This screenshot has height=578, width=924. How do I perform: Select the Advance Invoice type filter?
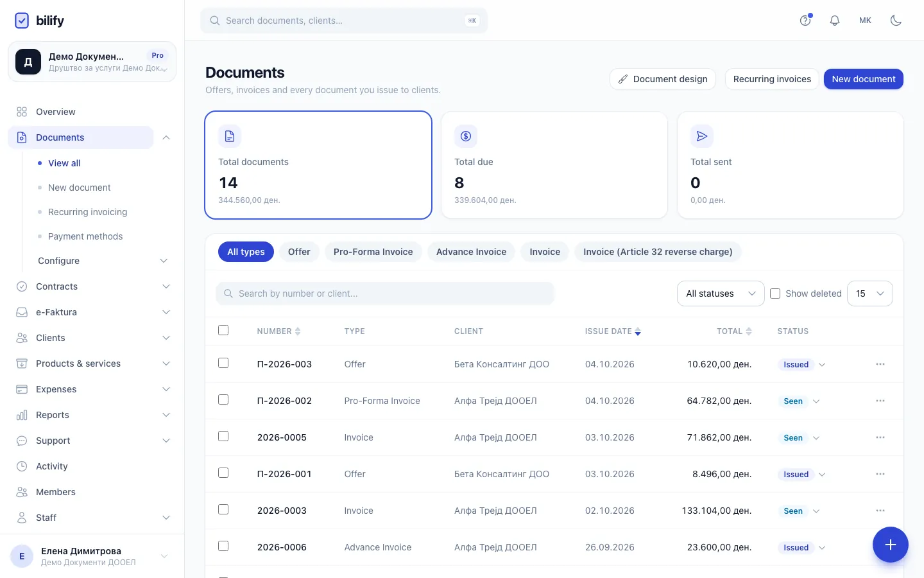471,252
